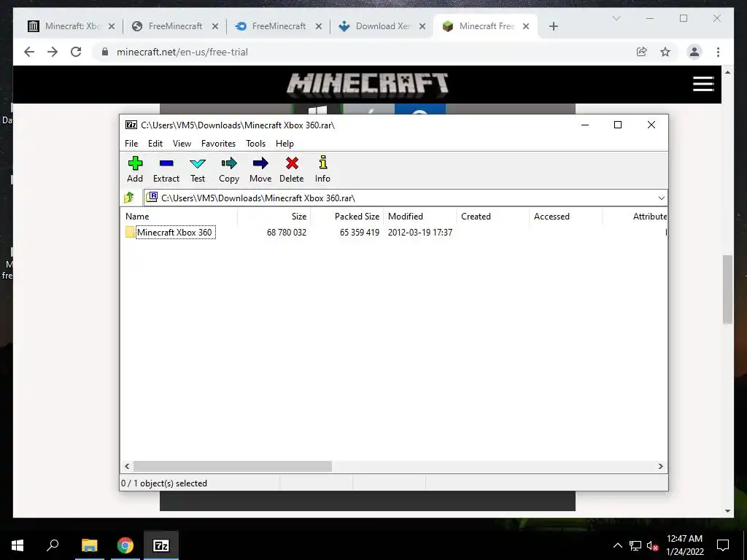747x560 pixels.
Task: Go up one folder level in 7-Zip
Action: pyautogui.click(x=129, y=198)
